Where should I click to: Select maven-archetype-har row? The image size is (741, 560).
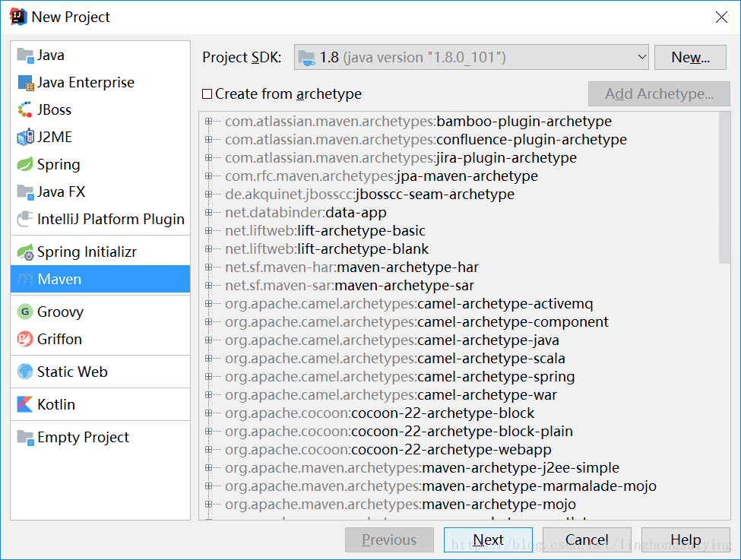pos(352,267)
